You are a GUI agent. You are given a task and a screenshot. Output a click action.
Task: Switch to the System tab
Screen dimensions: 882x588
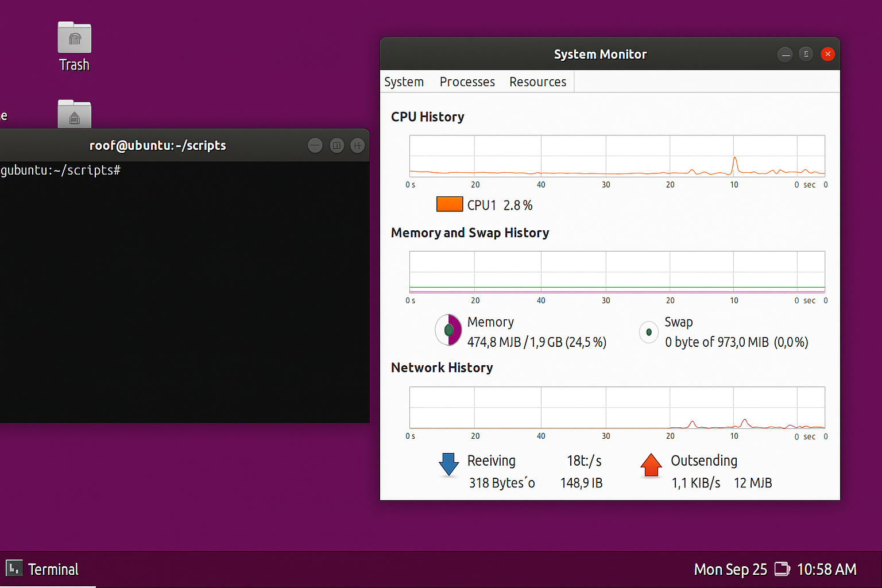[x=404, y=82]
